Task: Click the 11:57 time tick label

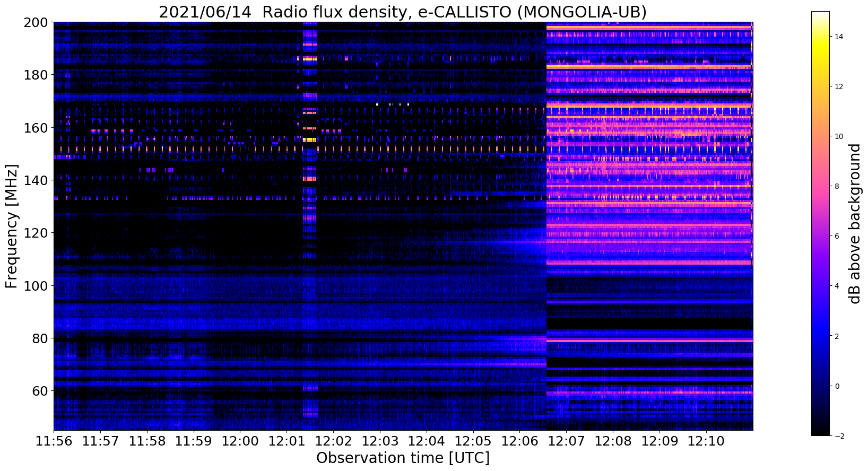Action: [x=100, y=441]
